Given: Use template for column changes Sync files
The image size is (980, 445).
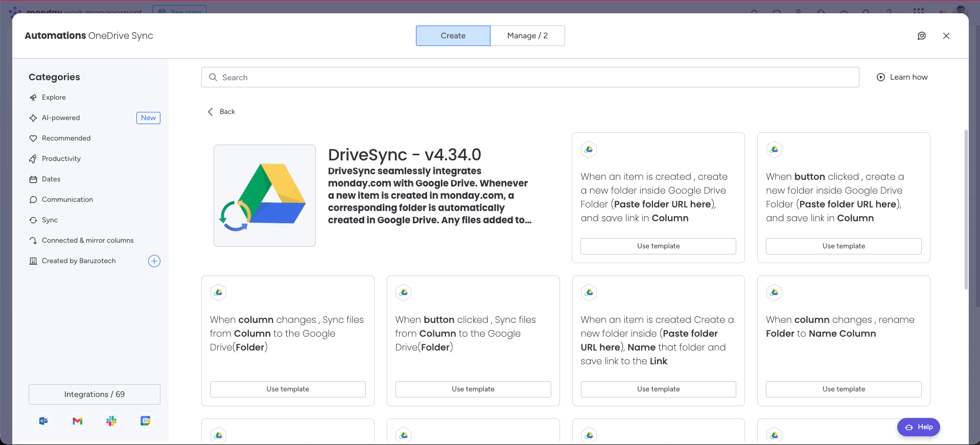Looking at the screenshot, I should (288, 389).
